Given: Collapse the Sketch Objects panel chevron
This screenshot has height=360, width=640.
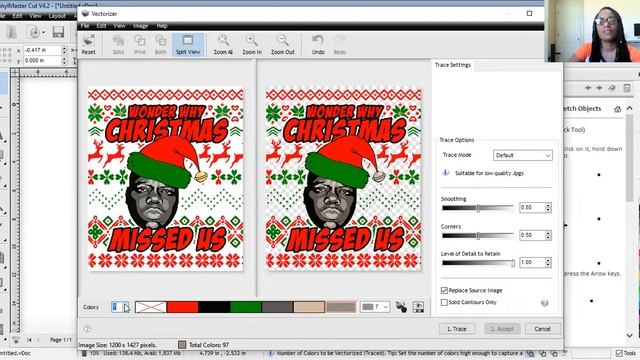Looking at the screenshot, I should point(630,109).
